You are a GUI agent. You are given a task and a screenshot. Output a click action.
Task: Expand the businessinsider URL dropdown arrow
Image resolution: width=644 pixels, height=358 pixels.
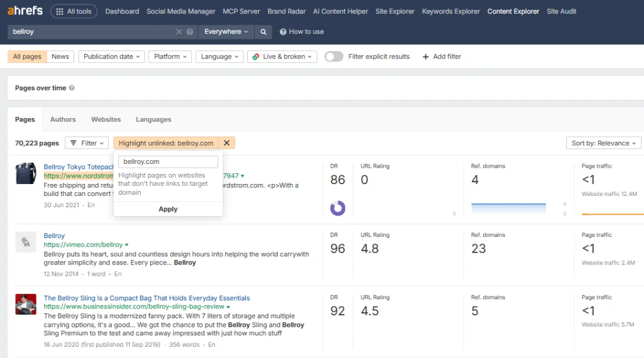pyautogui.click(x=228, y=306)
